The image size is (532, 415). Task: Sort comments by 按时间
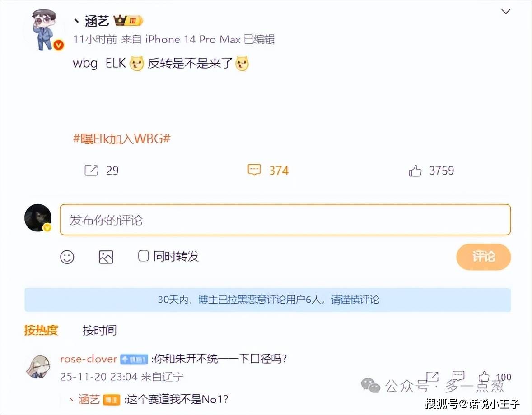[100, 330]
